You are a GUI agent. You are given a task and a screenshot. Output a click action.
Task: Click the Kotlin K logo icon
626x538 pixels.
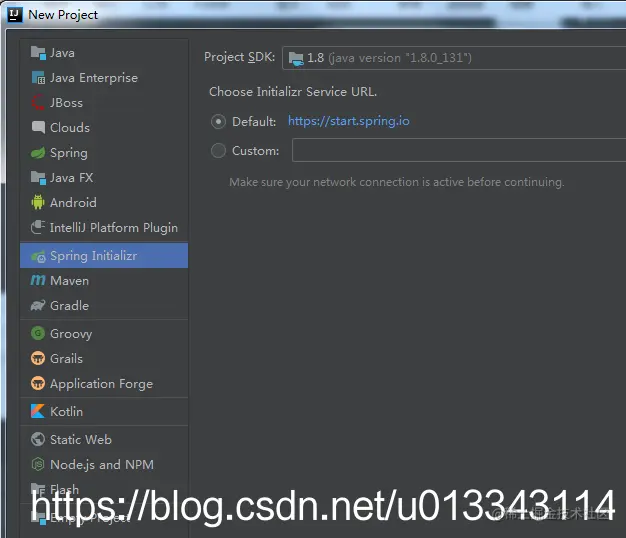click(38, 411)
